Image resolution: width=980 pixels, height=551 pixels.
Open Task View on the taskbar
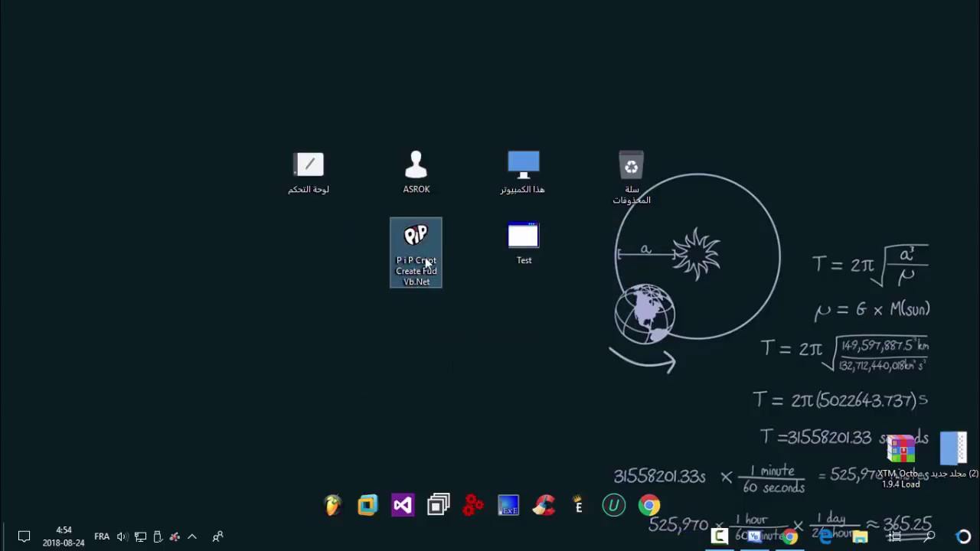(x=894, y=536)
